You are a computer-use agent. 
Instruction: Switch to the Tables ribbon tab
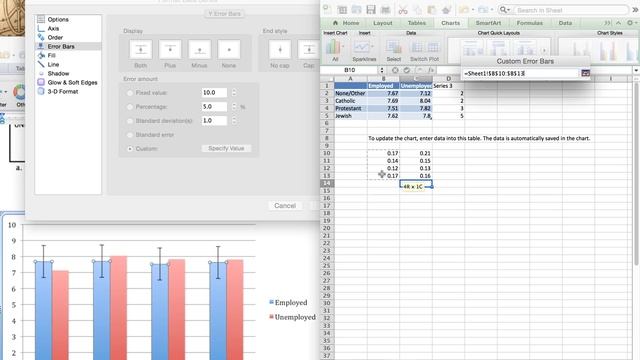(x=417, y=23)
